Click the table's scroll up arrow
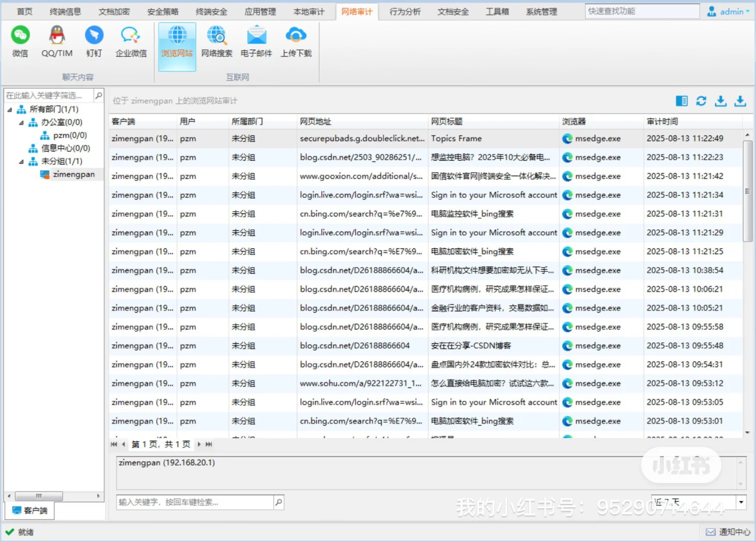 pos(747,135)
